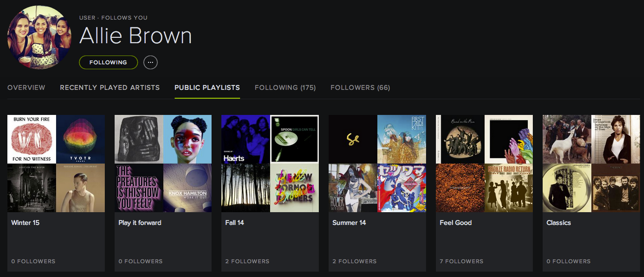
Task: Open the Winter 15 playlist title
Action: click(x=25, y=222)
